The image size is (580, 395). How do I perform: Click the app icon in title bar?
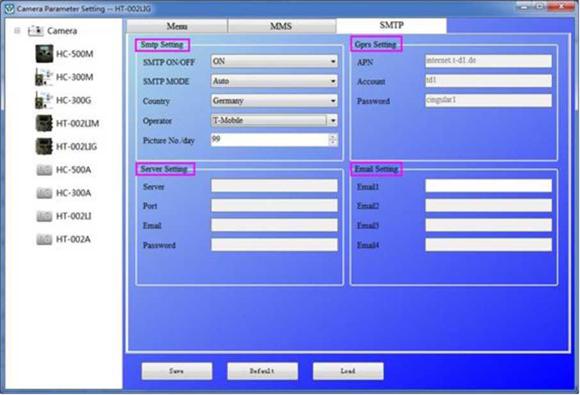(9, 9)
